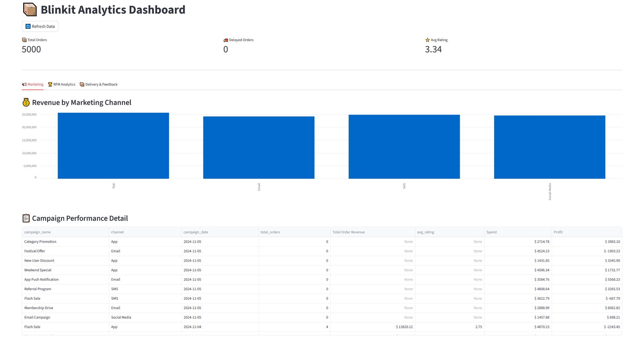Click the Delayed Orders truck icon
Viewport: 644px width, 339px height.
(226, 40)
